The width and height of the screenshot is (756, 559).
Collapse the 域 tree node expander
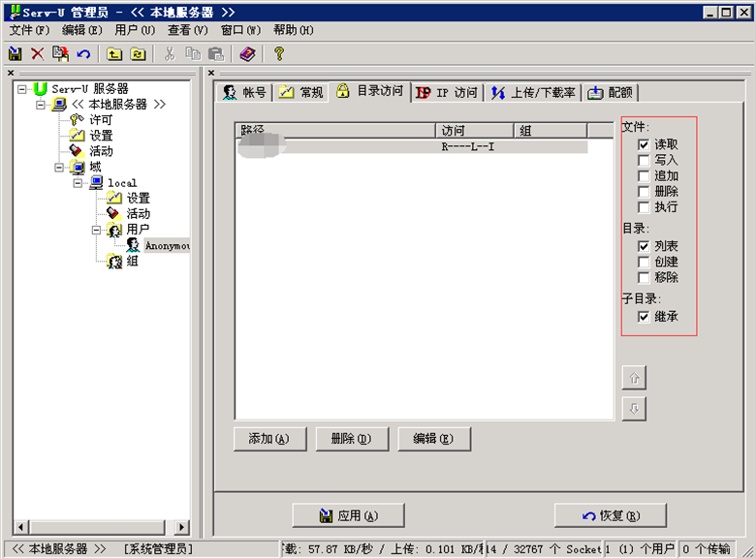pos(59,168)
